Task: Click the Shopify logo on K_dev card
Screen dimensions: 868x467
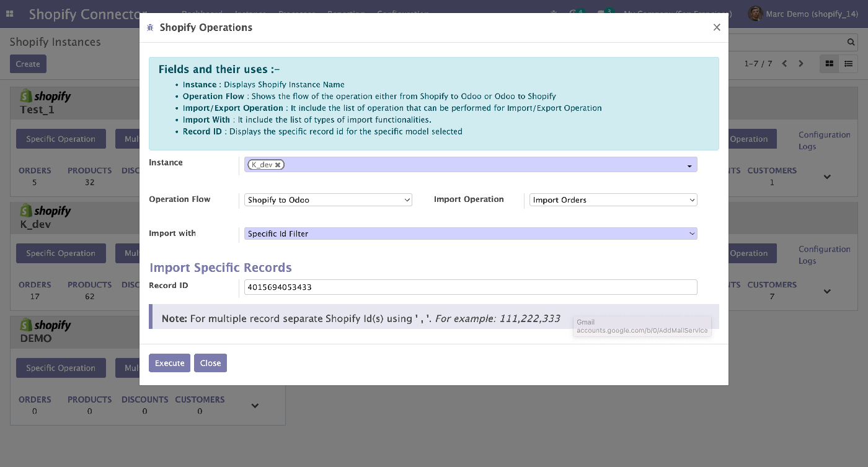Action: (46, 211)
